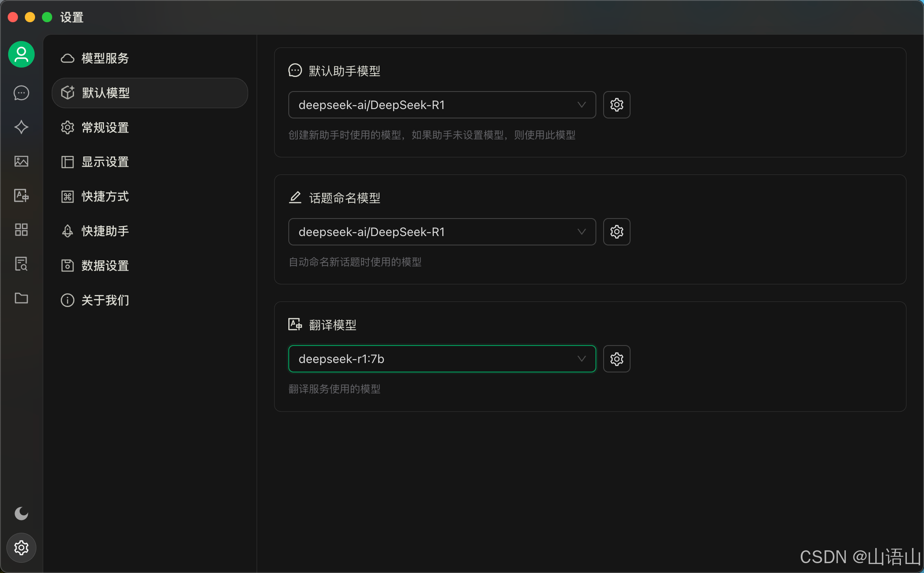The height and width of the screenshot is (573, 924).
Task: Open settings for default assistant model
Action: 616,105
